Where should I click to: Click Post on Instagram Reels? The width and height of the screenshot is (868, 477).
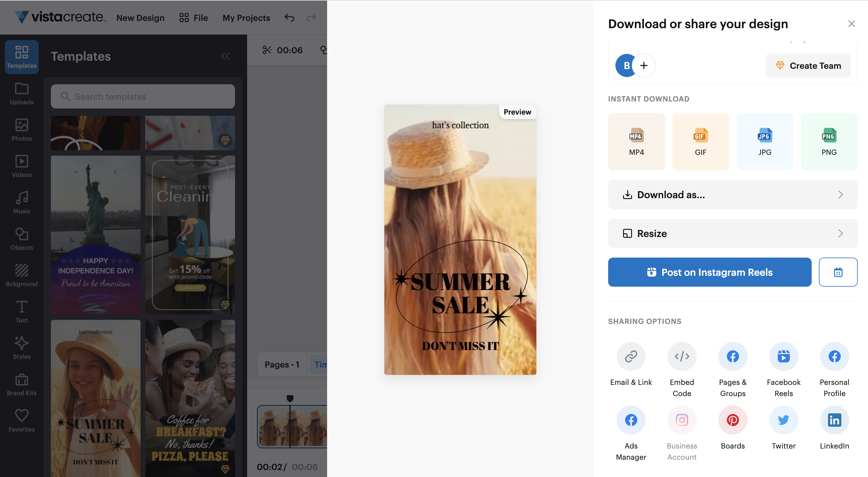[x=710, y=272]
